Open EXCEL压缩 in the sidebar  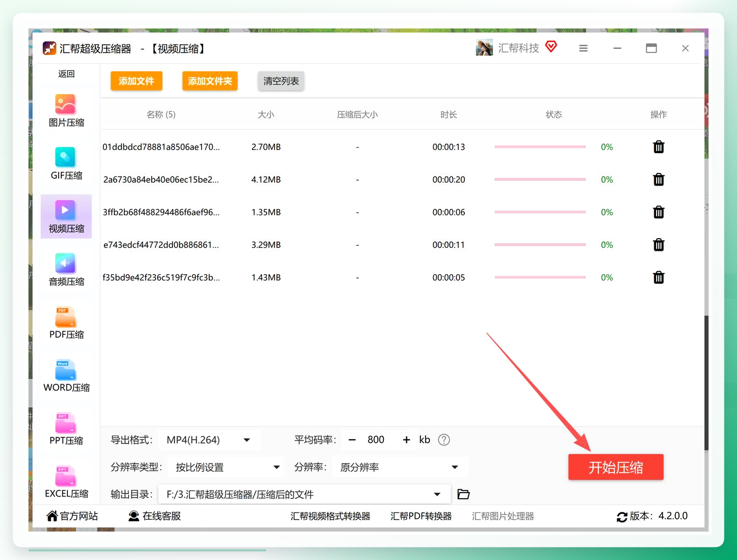pos(66,482)
